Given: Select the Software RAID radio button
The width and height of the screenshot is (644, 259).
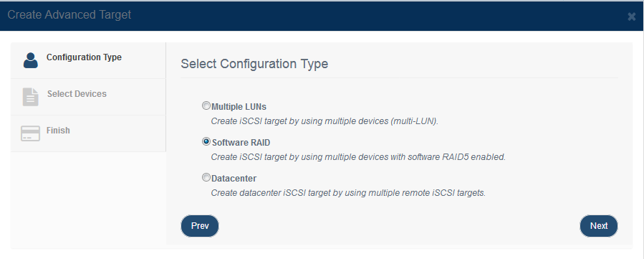Looking at the screenshot, I should (206, 142).
